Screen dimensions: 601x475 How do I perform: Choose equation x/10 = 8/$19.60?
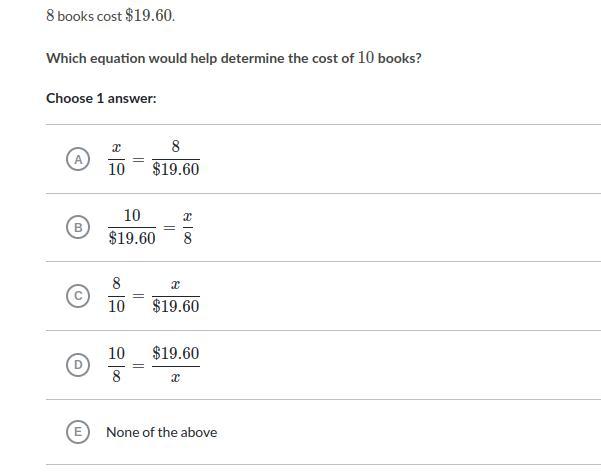154,158
